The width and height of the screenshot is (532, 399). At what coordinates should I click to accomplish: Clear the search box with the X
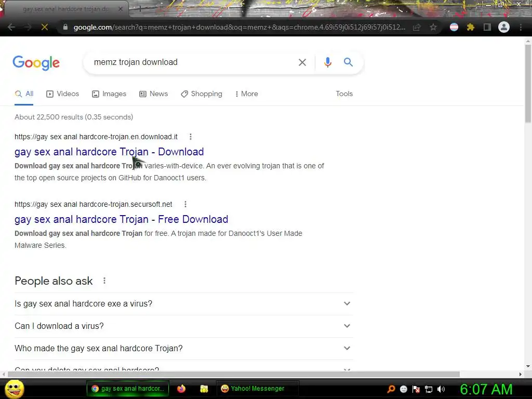point(302,62)
